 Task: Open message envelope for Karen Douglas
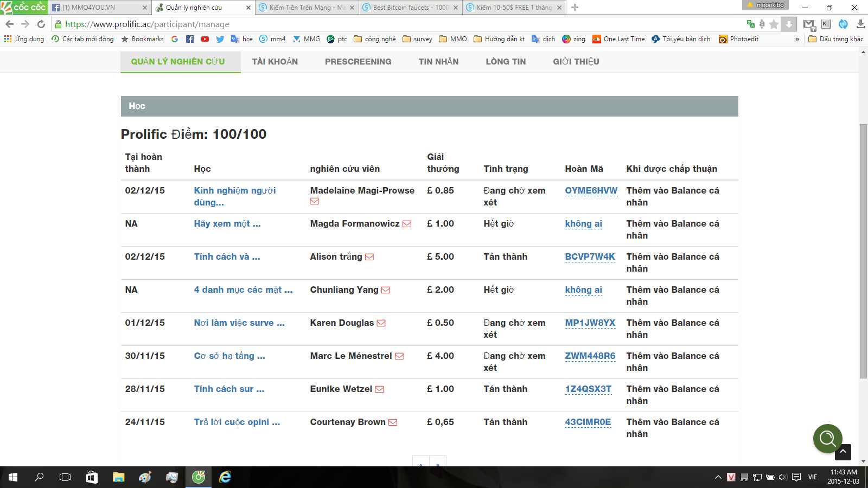(x=381, y=323)
